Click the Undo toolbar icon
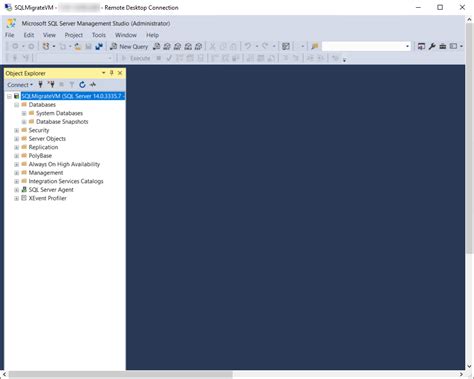Viewport: 474px width, 379px height. click(x=248, y=46)
